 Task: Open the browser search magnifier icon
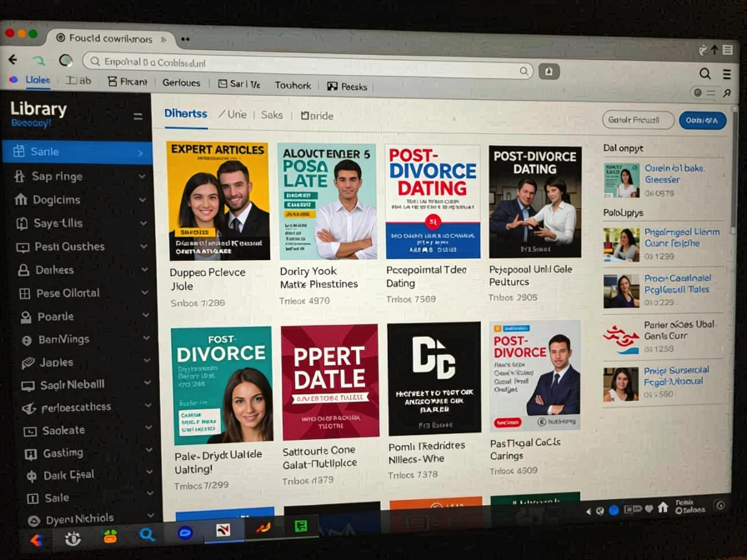tap(705, 73)
